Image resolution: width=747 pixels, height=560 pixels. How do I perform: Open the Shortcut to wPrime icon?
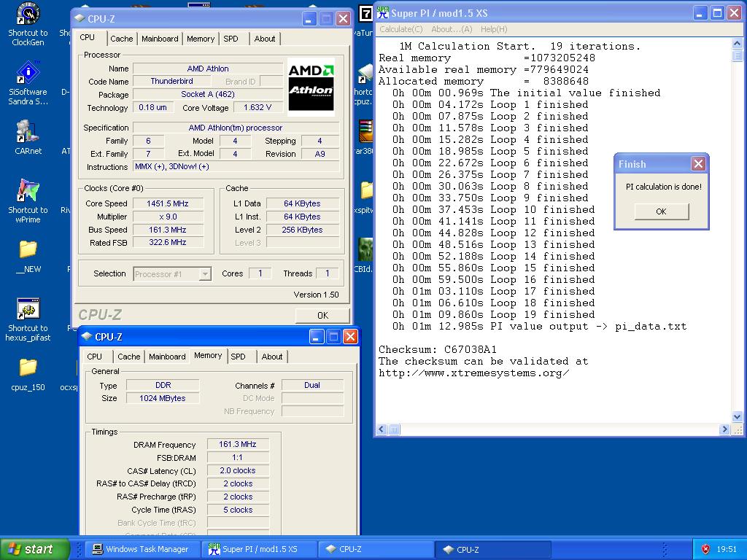click(28, 201)
